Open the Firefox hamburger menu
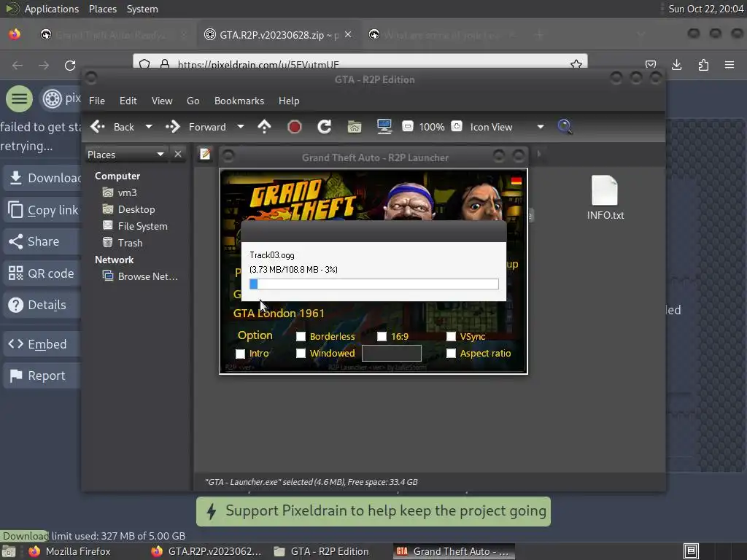 tap(729, 65)
